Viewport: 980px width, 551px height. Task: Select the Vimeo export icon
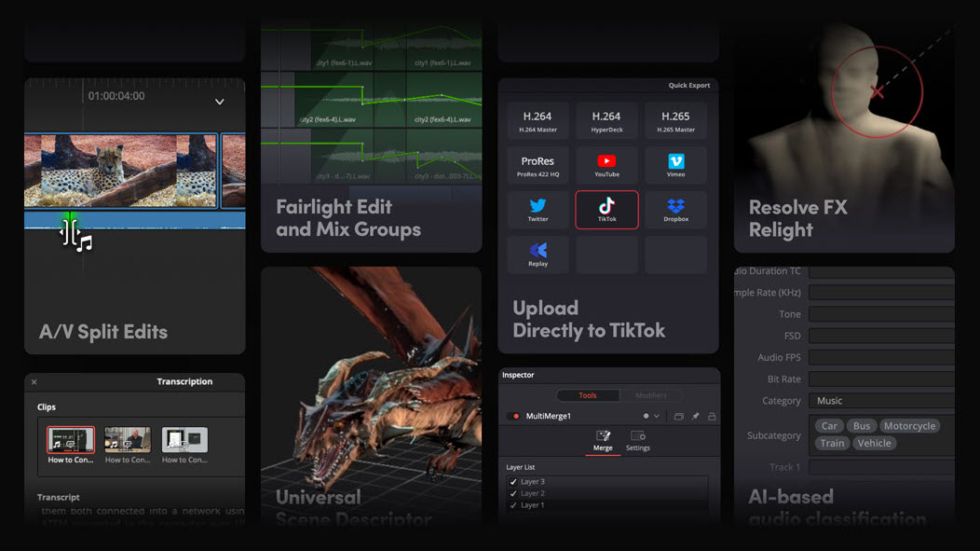click(675, 165)
